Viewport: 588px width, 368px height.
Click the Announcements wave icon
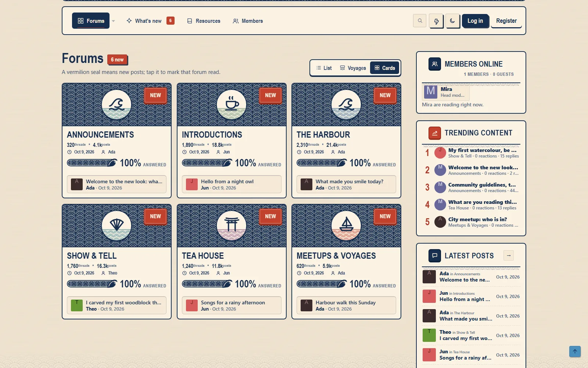tap(116, 105)
